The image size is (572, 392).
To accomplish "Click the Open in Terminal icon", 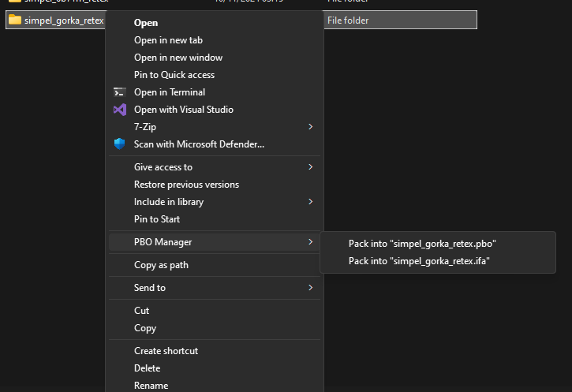I will [120, 92].
